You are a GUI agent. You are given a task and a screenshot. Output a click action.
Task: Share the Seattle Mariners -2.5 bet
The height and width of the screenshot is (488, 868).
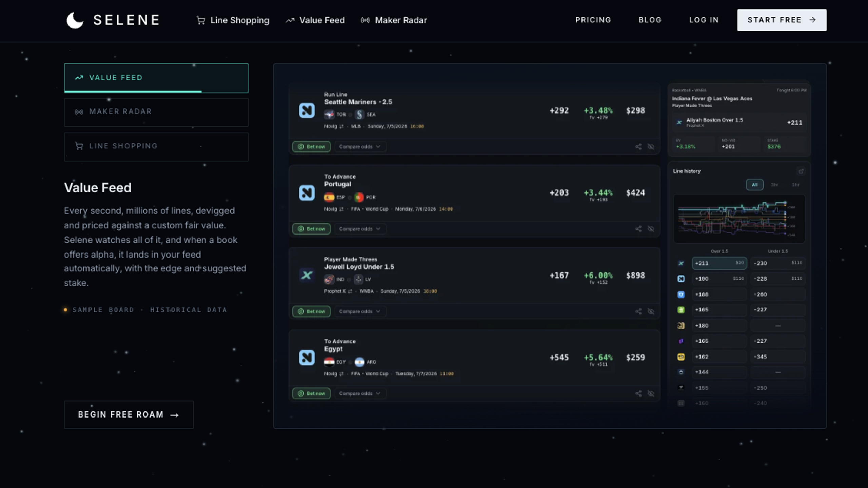tap(638, 147)
